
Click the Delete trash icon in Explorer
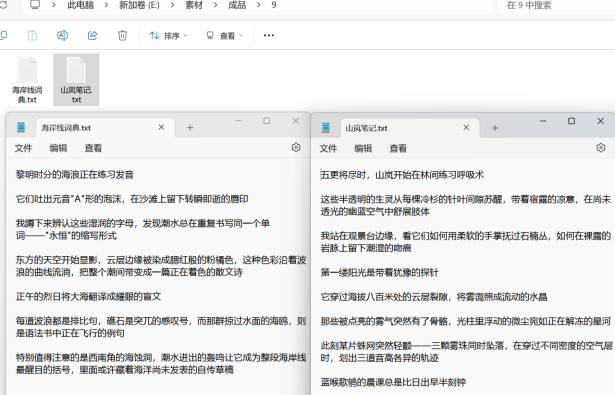(122, 35)
